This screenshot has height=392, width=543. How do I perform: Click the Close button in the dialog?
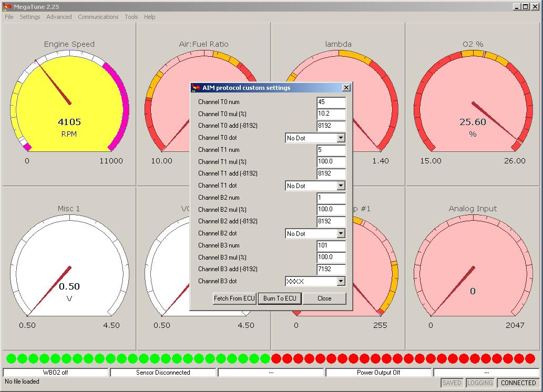click(324, 298)
